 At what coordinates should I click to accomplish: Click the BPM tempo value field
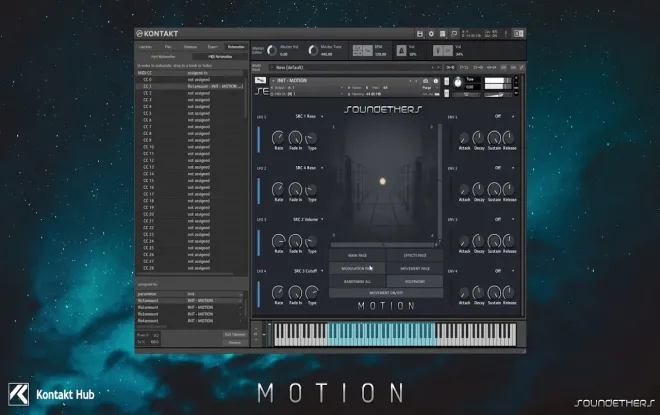pyautogui.click(x=380, y=54)
